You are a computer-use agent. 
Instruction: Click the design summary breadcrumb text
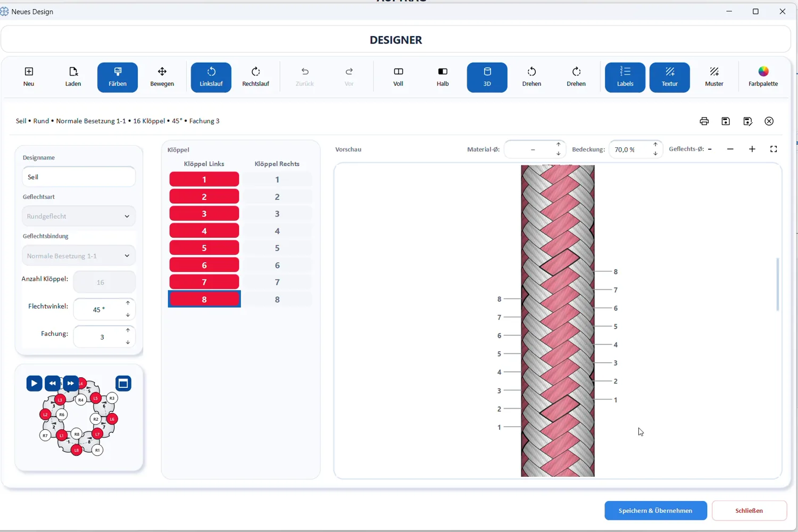pos(118,121)
